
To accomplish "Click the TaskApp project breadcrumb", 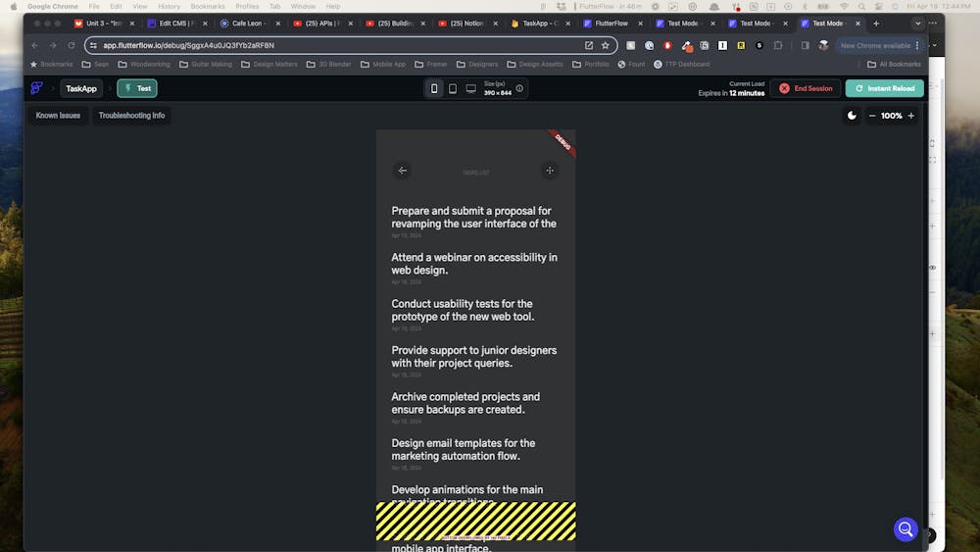I will tap(81, 88).
